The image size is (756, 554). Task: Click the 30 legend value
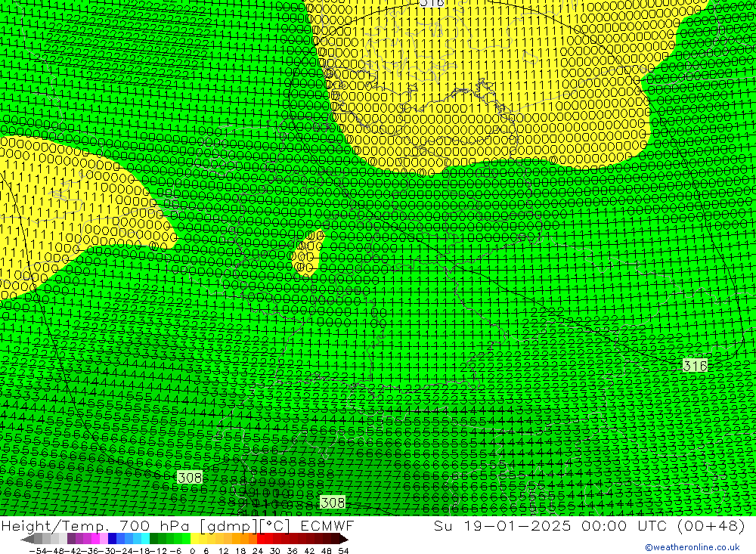pos(275,551)
